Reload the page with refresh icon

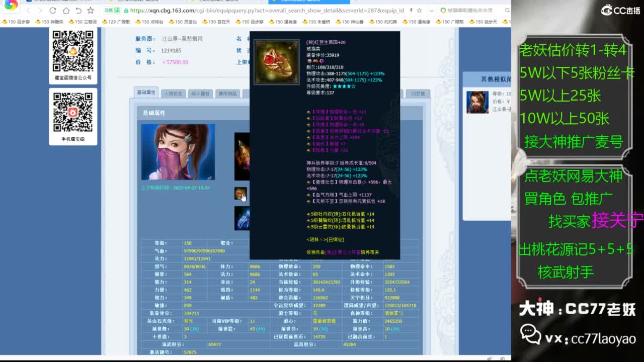pos(53,11)
